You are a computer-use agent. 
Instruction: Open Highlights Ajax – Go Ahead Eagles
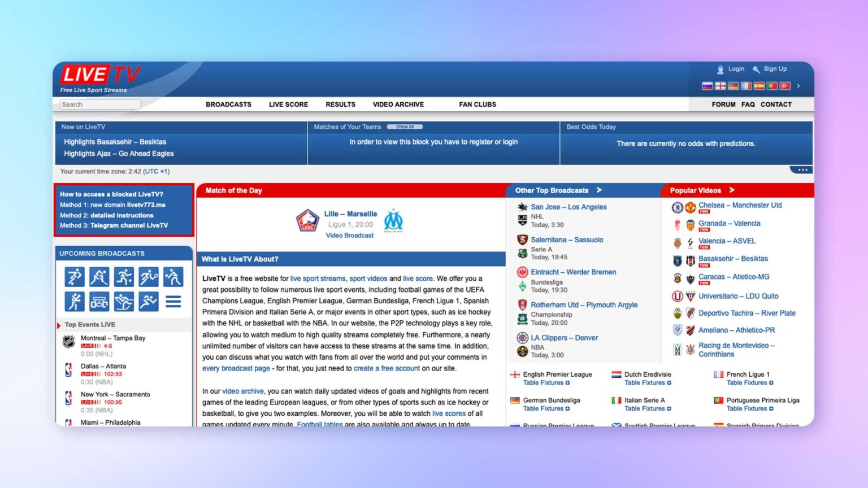119,154
